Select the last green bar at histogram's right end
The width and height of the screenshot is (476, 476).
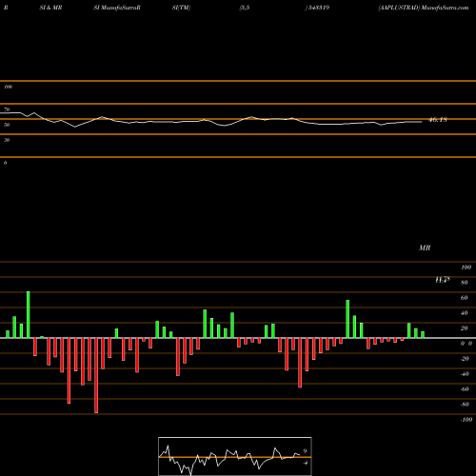pos(423,335)
